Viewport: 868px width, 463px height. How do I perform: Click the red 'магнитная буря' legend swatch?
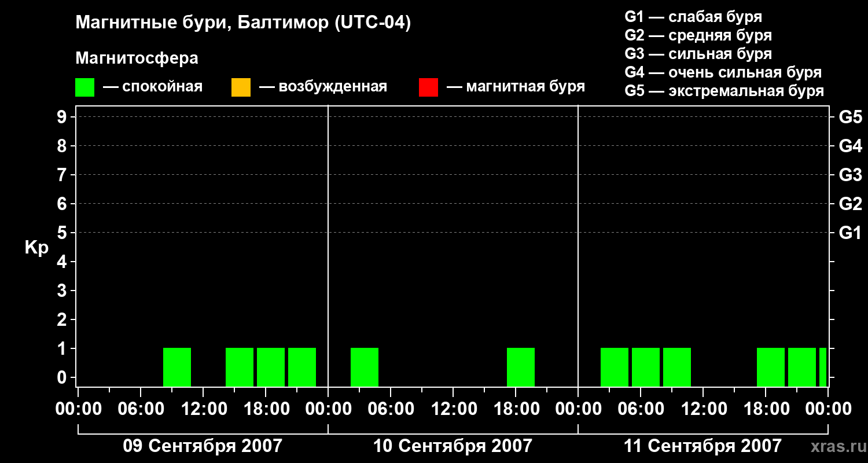point(428,87)
